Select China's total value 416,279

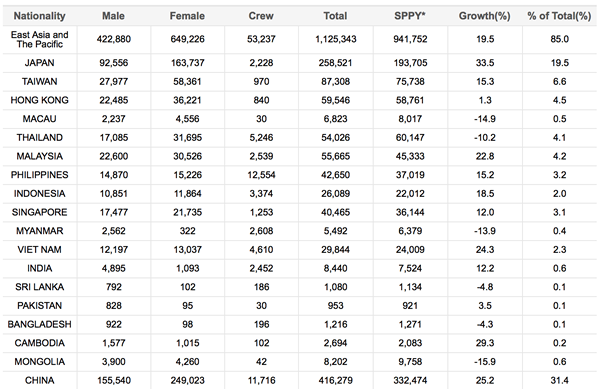(x=335, y=381)
